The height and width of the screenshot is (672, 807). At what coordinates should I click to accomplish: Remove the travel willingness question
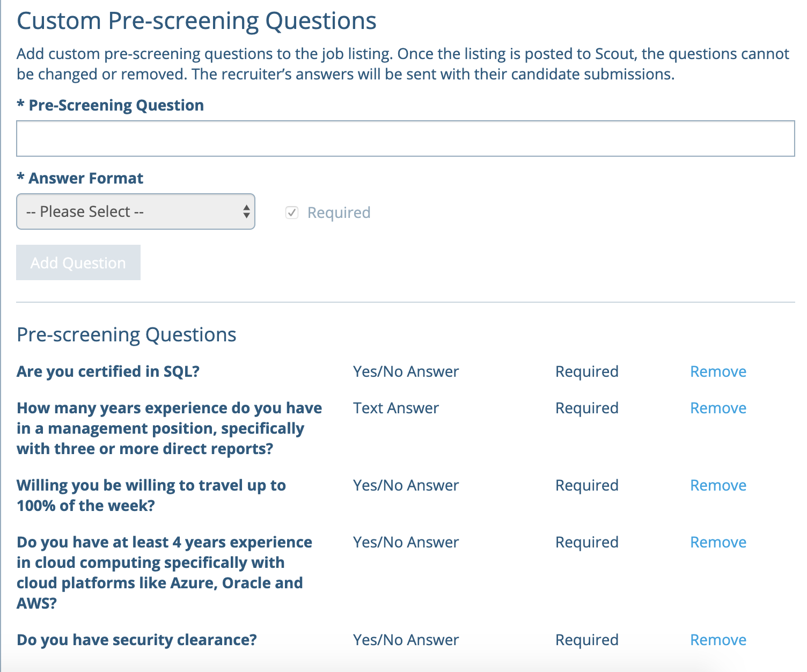pos(717,485)
